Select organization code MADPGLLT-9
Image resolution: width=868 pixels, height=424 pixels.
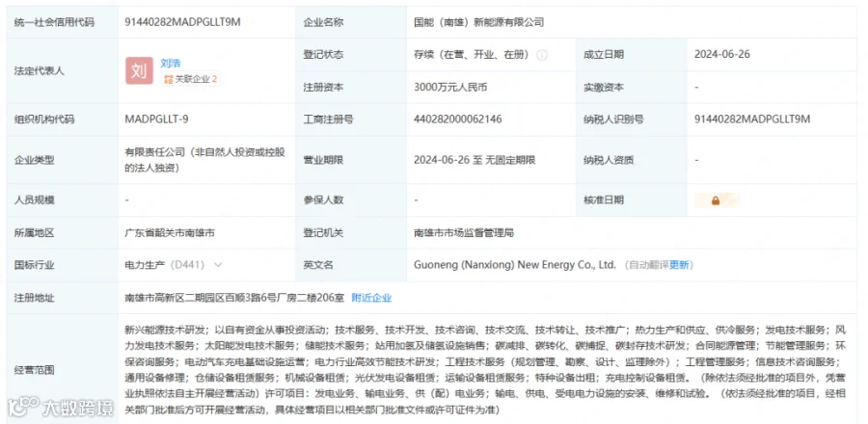156,119
